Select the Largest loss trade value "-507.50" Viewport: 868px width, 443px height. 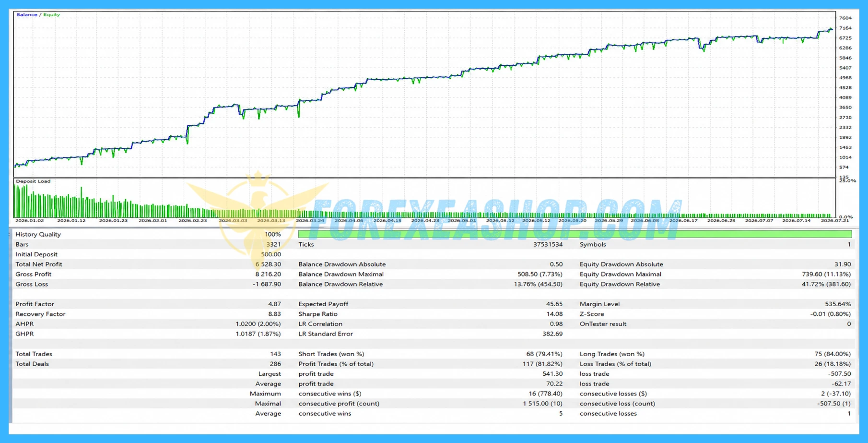(839, 374)
